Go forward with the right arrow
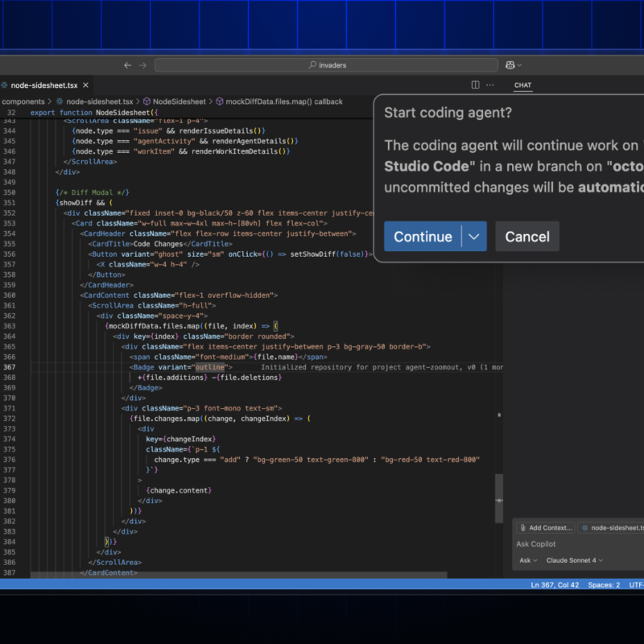This screenshot has width=644, height=644. point(142,65)
